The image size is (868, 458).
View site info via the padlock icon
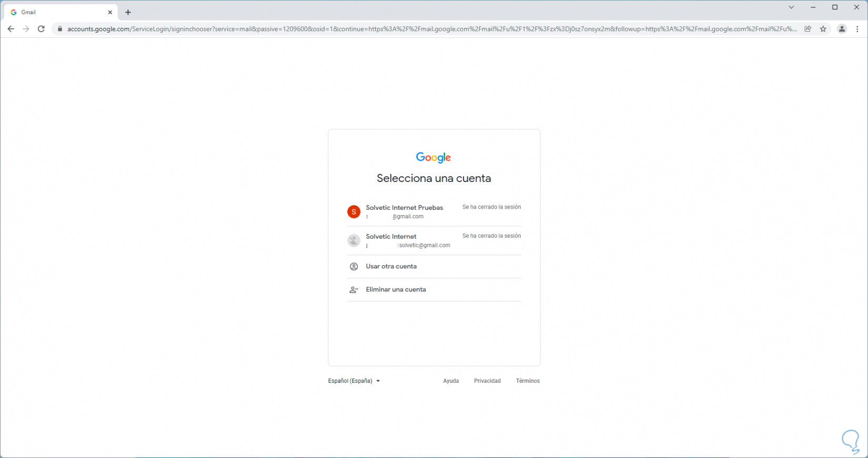pyautogui.click(x=60, y=29)
